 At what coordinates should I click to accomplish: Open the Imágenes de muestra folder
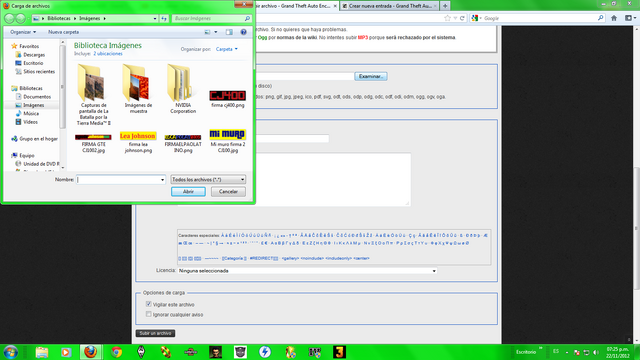[x=138, y=90]
